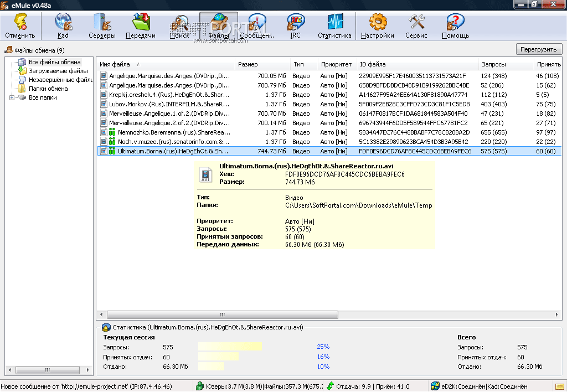Click the eMule title bar app icon
Viewport: 567px width, 392px height.
(x=5, y=5)
